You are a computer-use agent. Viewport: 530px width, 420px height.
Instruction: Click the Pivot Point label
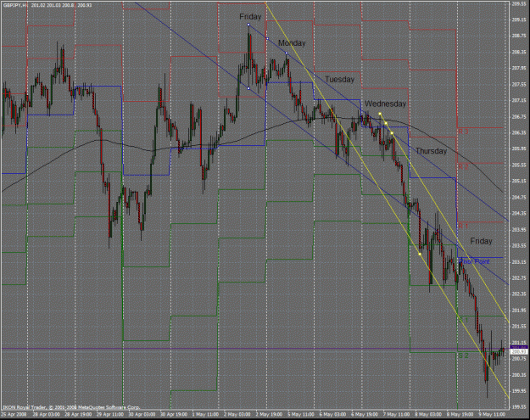tap(475, 261)
